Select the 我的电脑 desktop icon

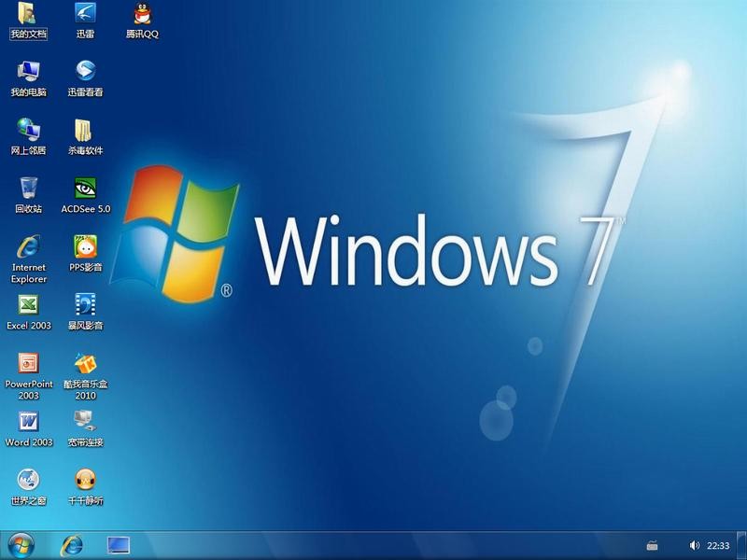tap(28, 78)
